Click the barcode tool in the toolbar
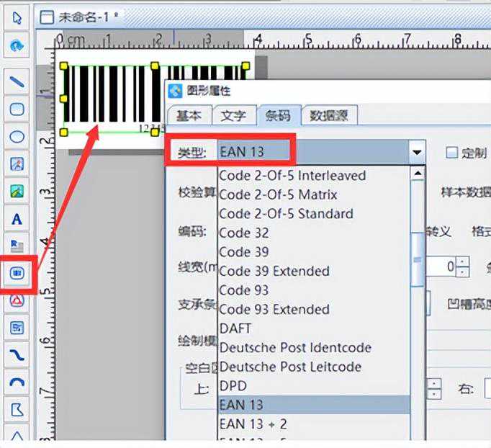This screenshot has width=491, height=448. pyautogui.click(x=17, y=274)
